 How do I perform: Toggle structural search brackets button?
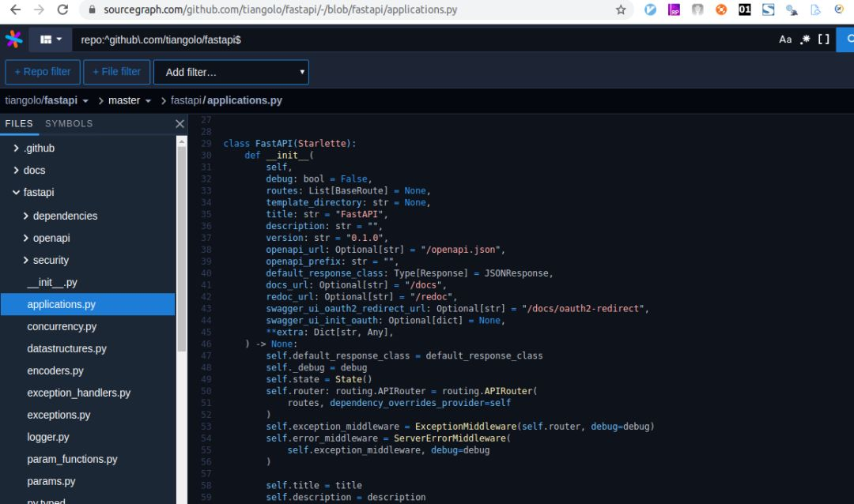(x=823, y=39)
